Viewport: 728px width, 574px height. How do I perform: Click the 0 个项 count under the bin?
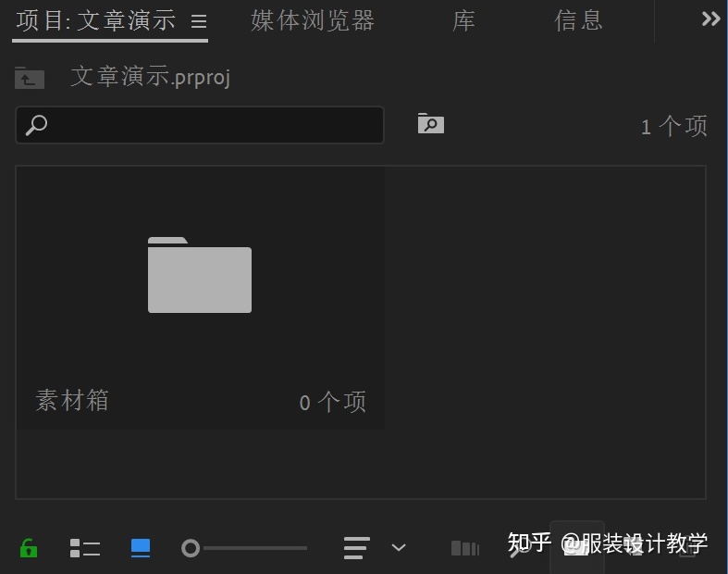click(x=332, y=402)
